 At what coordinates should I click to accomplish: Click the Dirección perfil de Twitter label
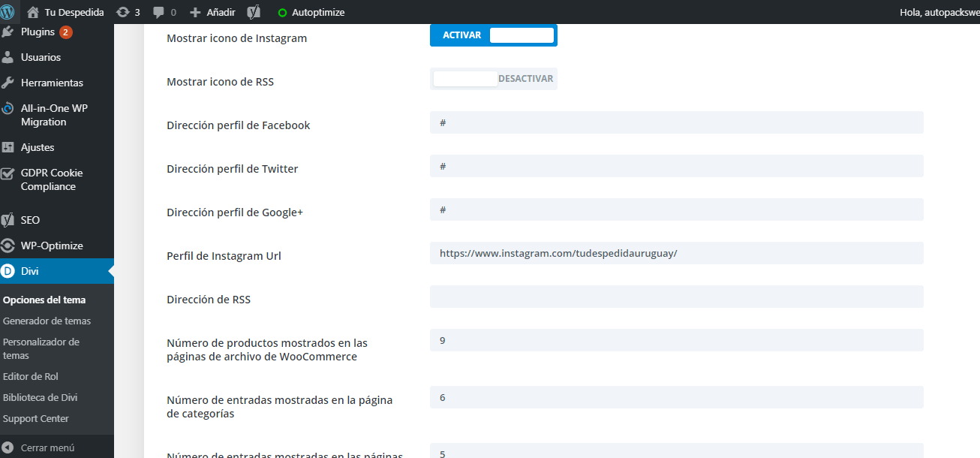pyautogui.click(x=232, y=169)
